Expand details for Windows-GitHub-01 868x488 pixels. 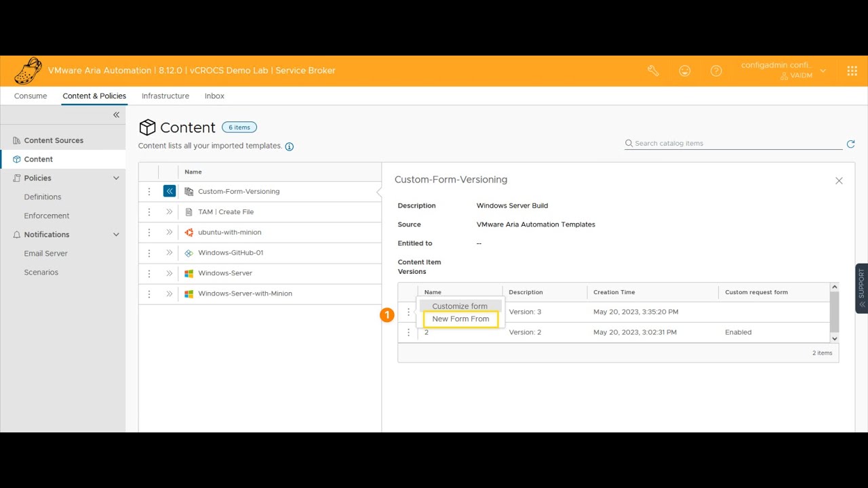170,252
